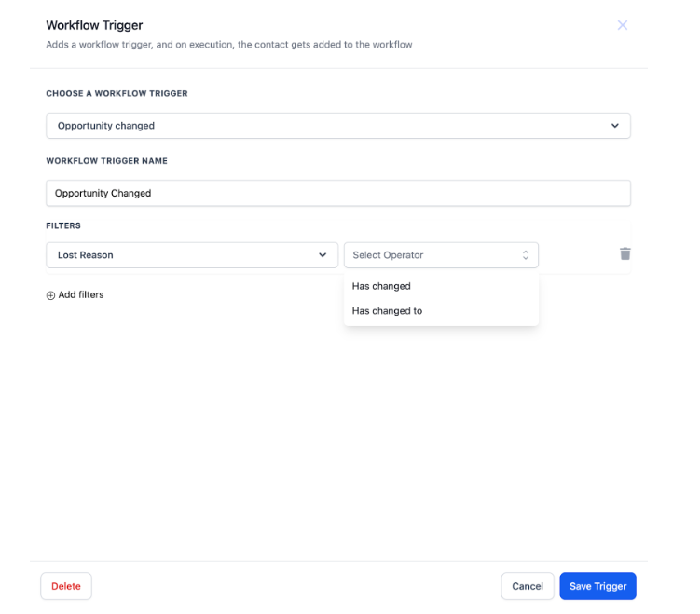Pick "Has changed to" from operator list
Screen dimensions: 700x614
click(387, 311)
